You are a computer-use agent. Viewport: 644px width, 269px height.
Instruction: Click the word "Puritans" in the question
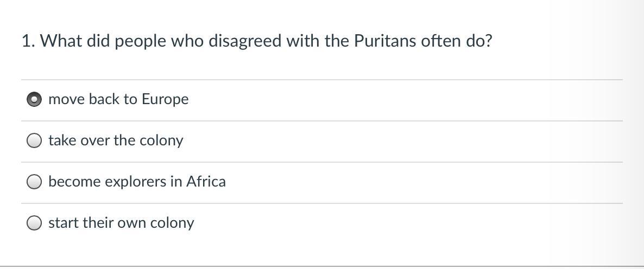coord(385,41)
